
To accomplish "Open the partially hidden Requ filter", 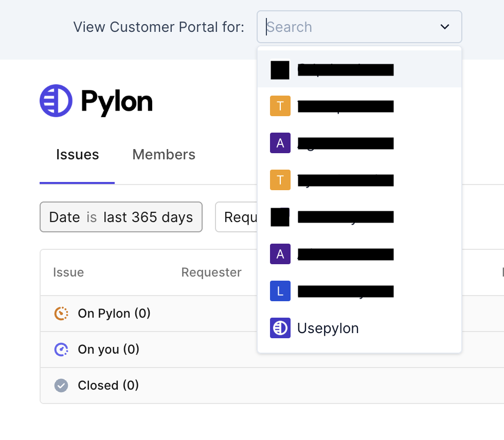I will coord(237,217).
